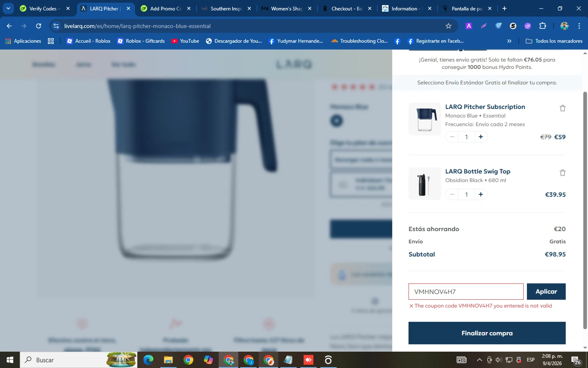Click Finalizar compra button
Viewport: 588px width, 368px height.
point(487,333)
